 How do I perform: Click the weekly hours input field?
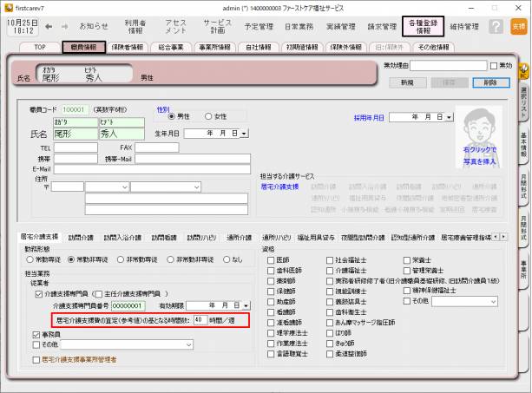[199, 319]
